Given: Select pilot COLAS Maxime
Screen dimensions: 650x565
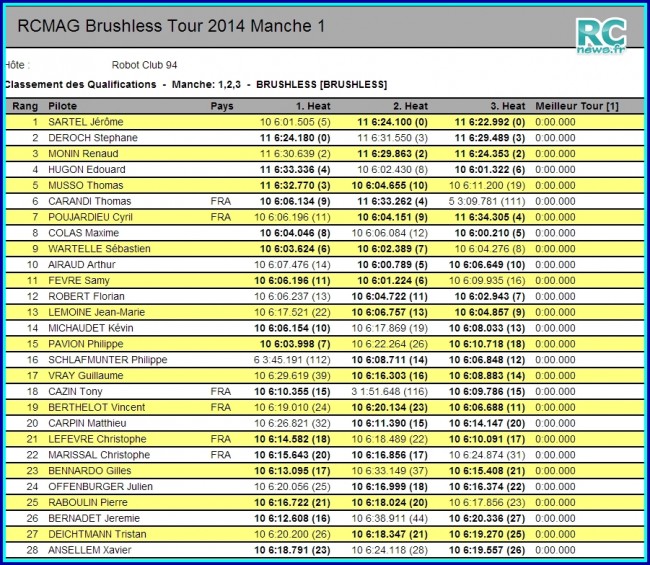Looking at the screenshot, I should point(83,233).
